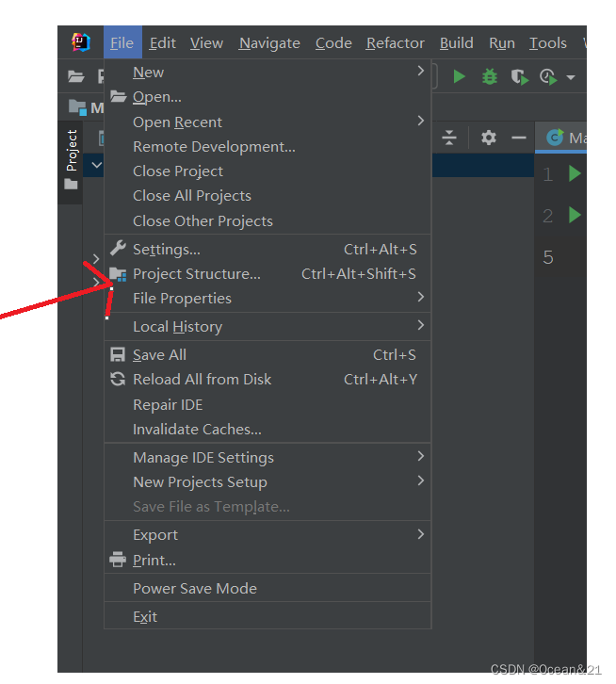Collapse the expanded project tree root chevron
Viewport: 616px width, 684px height.
point(97,165)
